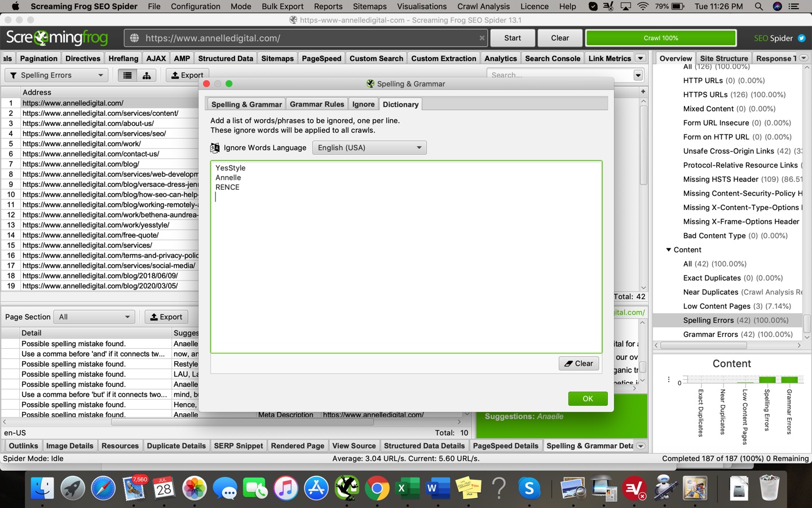Screen dimensions: 812x508
Task: Add column with the plus icon
Action: coord(643,91)
